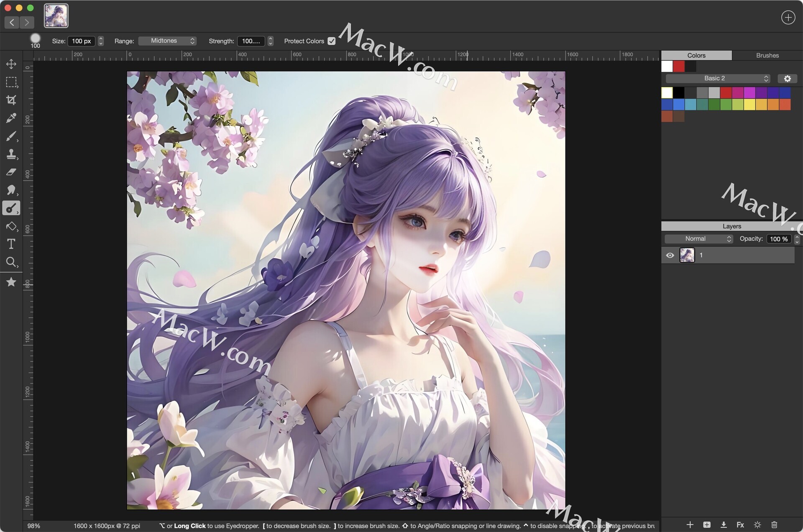Select the Crop tool
This screenshot has width=803, height=532.
coord(11,100)
